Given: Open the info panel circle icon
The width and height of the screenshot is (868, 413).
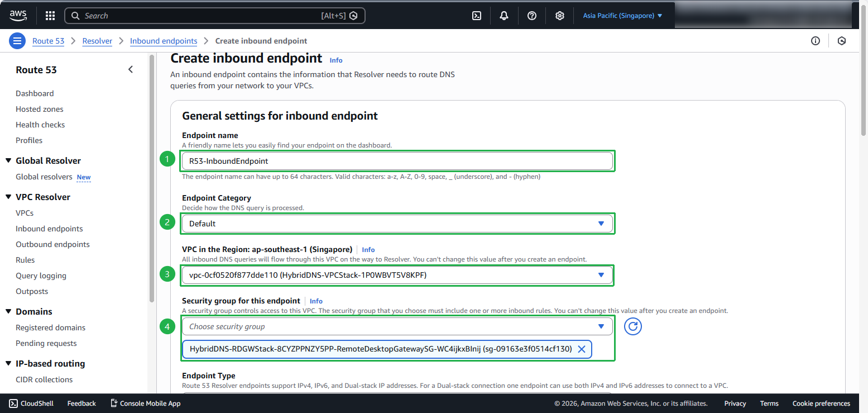Looking at the screenshot, I should click(816, 41).
